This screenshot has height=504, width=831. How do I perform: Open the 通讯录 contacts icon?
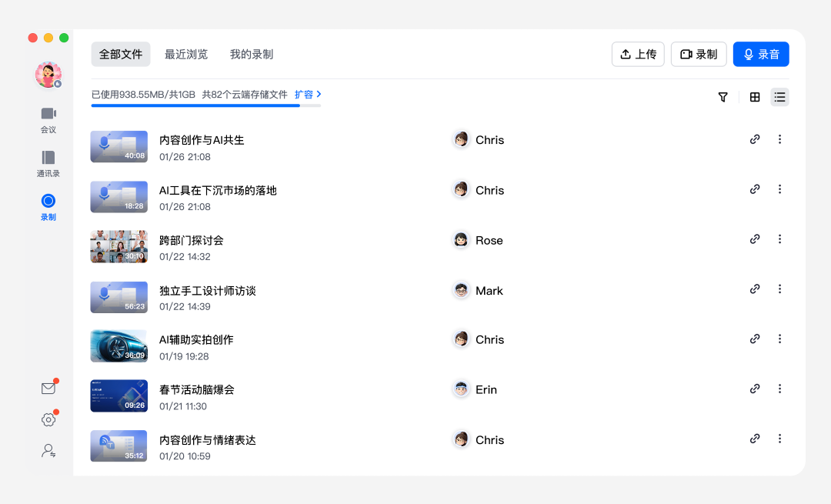pos(48,164)
